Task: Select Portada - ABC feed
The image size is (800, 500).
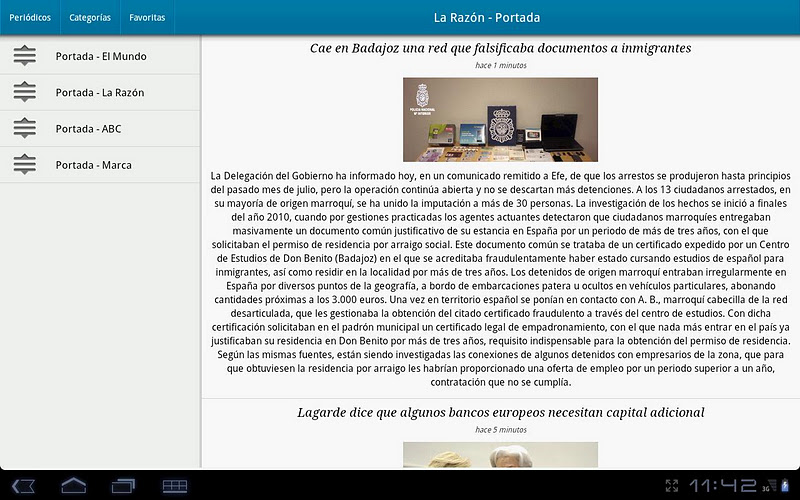Action: [100, 129]
